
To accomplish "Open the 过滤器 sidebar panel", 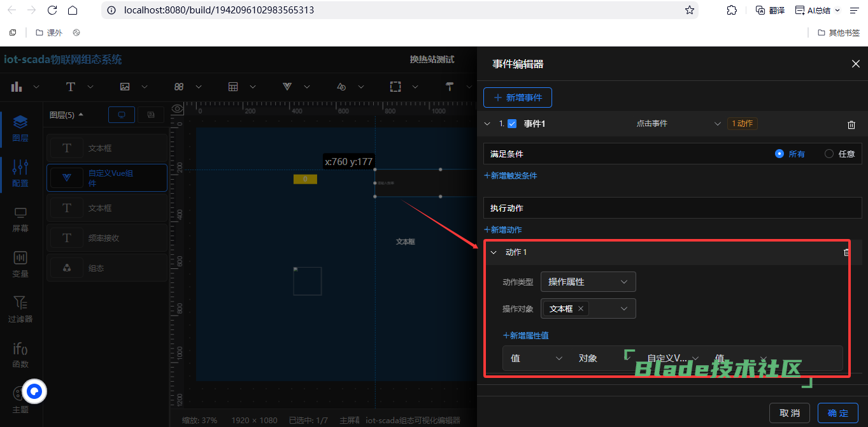I will (x=20, y=309).
